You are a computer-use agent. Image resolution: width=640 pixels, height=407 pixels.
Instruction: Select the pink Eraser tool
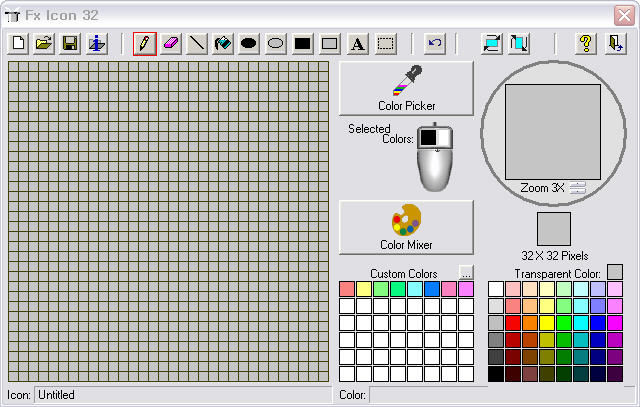click(171, 43)
